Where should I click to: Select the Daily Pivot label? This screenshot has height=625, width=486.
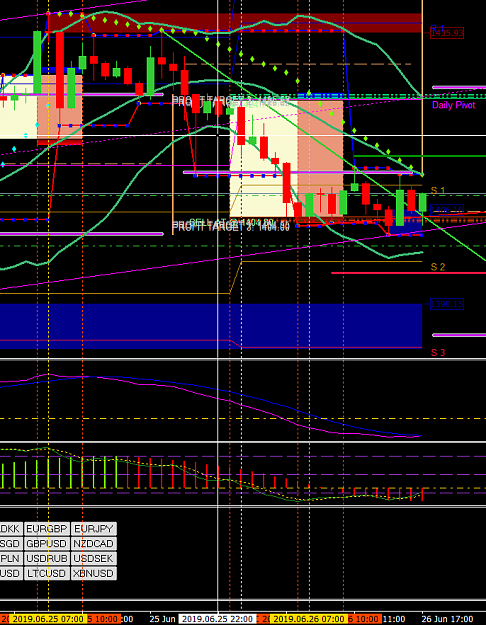454,105
